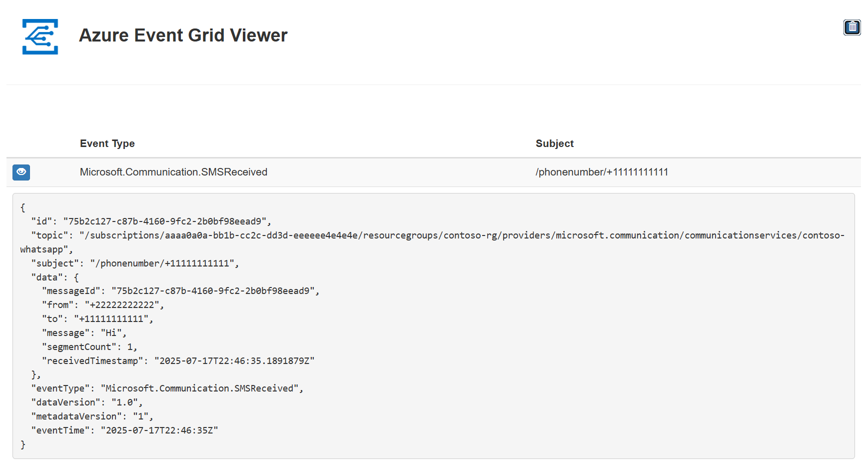This screenshot has width=868, height=476.
Task: Click the "segmentCount" line
Action: click(x=89, y=347)
